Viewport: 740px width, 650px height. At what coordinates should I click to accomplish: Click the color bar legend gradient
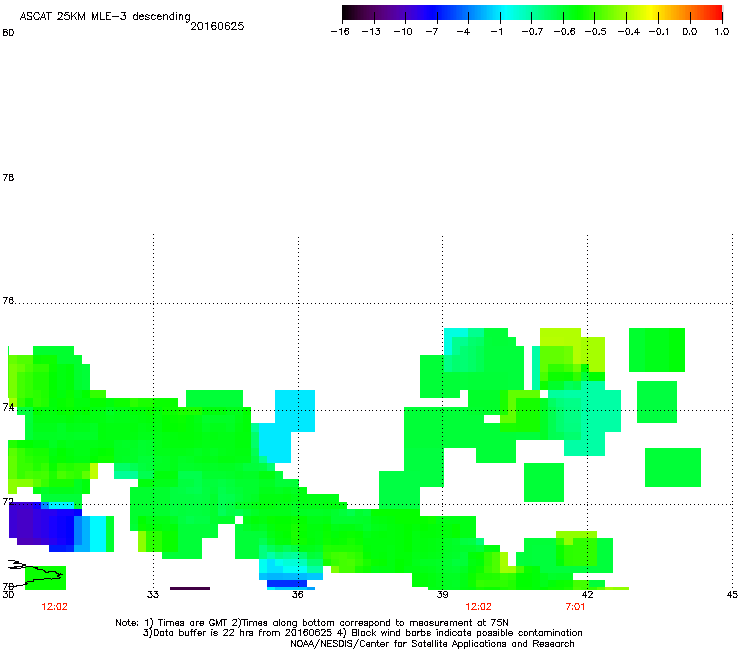532,12
